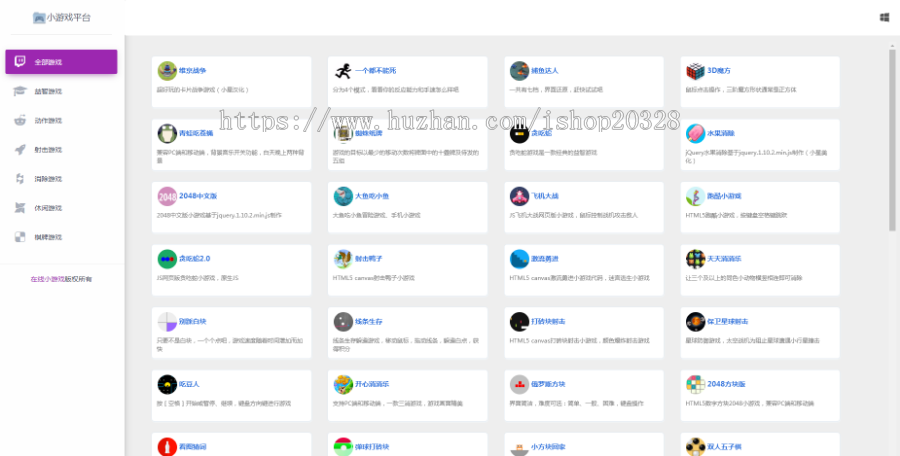The width and height of the screenshot is (900, 456).
Task: Click description "大鱼吃小鱼冒险游戏、手机小游戏"
Action: [377, 215]
